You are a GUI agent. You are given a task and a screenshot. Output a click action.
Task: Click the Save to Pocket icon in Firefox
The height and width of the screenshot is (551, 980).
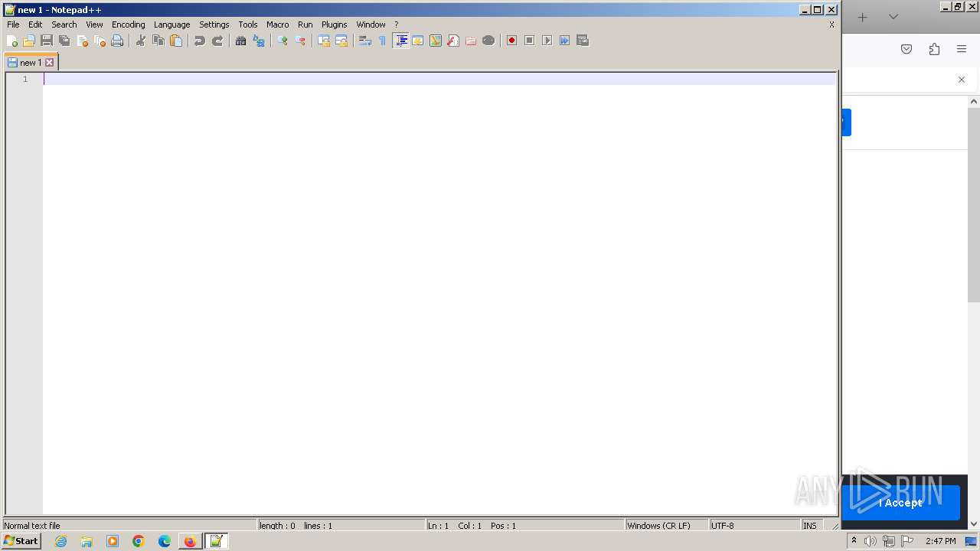[x=906, y=49]
